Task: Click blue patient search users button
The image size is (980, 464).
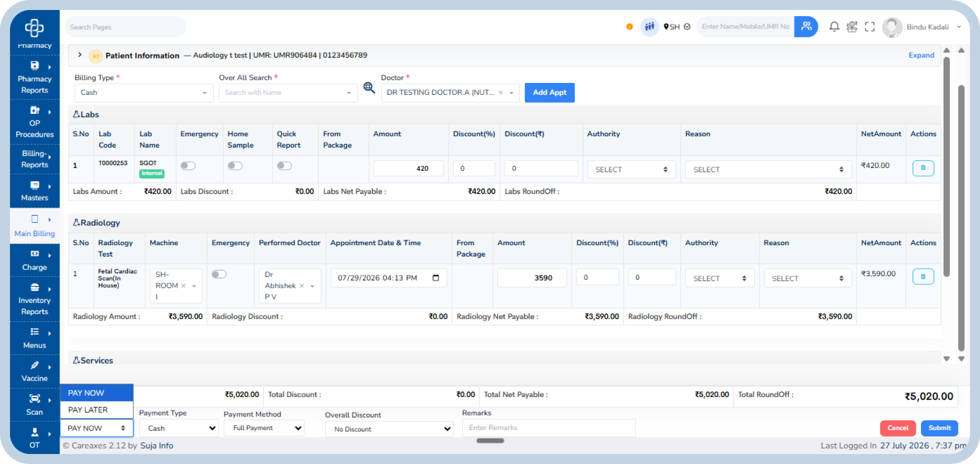Action: pyautogui.click(x=806, y=26)
